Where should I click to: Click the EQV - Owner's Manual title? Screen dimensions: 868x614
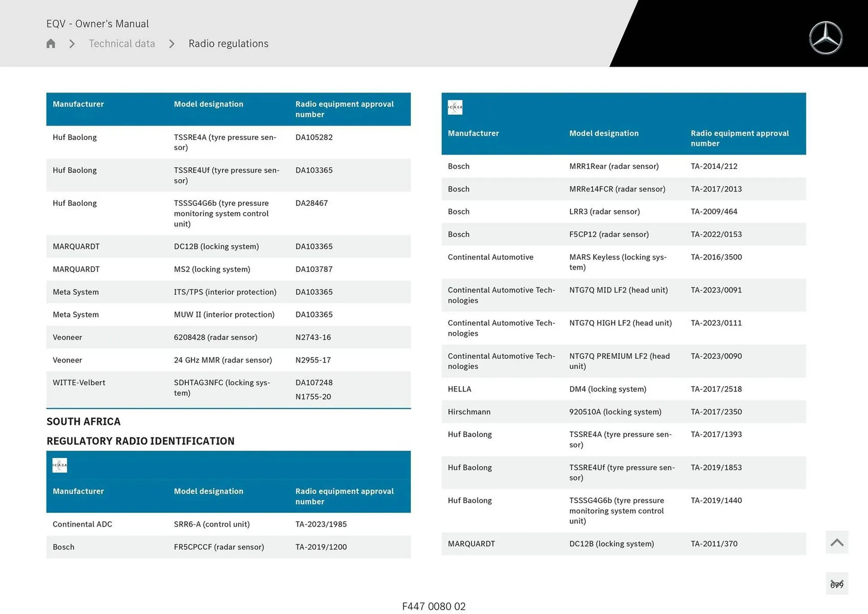coord(97,24)
